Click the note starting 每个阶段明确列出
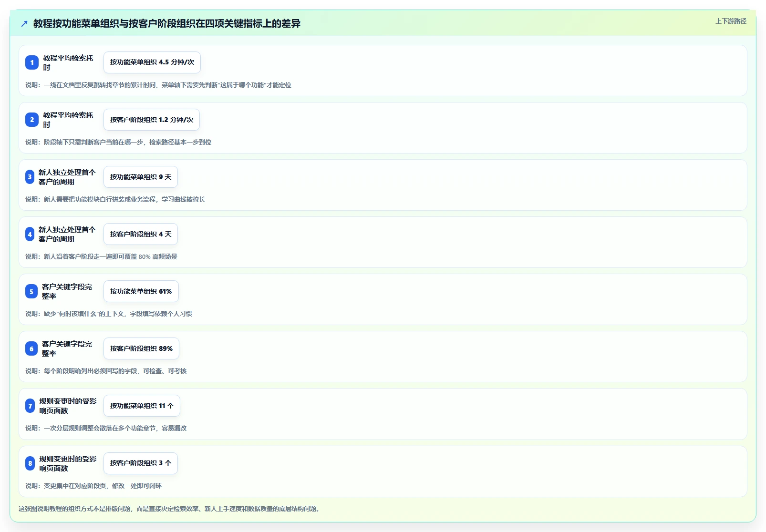 point(106,371)
